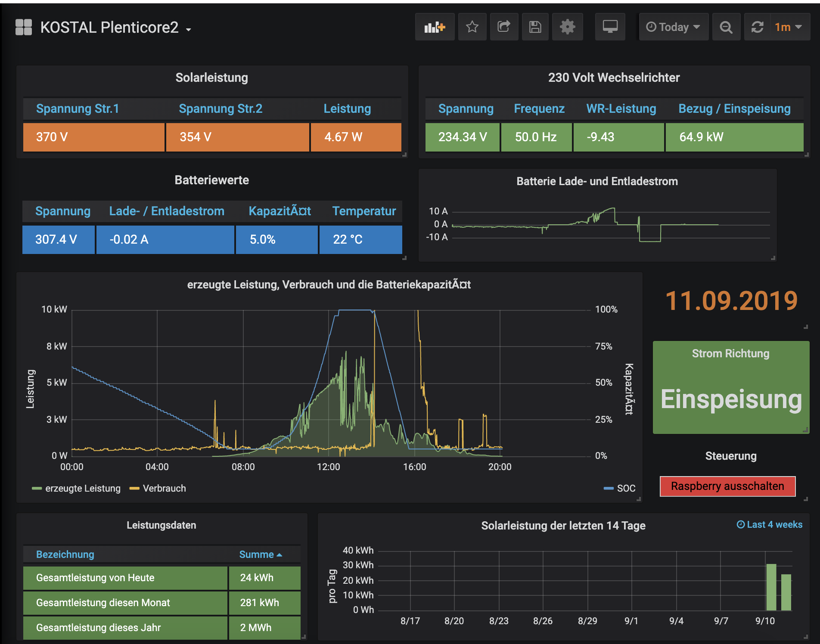This screenshot has height=644, width=820.
Task: Click the 2 MWh value cell
Action: point(264,628)
